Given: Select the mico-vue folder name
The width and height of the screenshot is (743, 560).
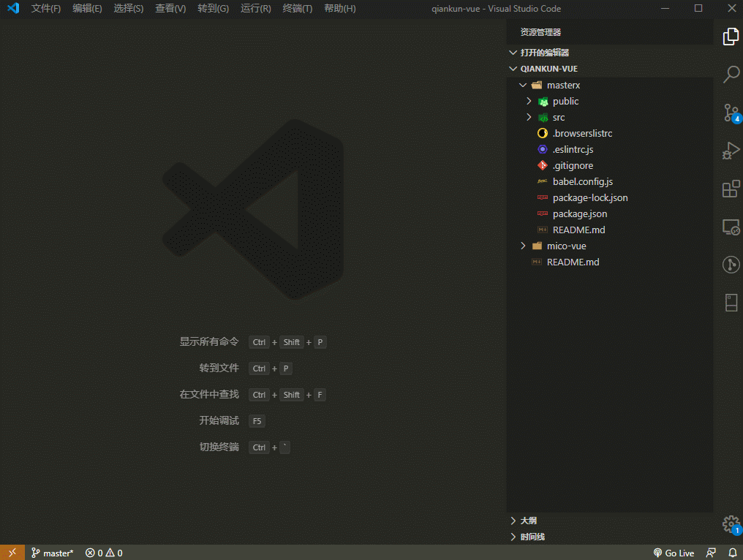Looking at the screenshot, I should pos(566,246).
